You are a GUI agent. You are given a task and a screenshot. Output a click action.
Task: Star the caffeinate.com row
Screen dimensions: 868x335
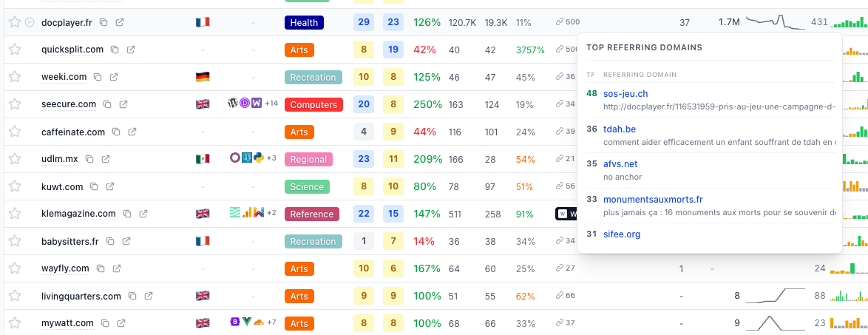click(15, 132)
